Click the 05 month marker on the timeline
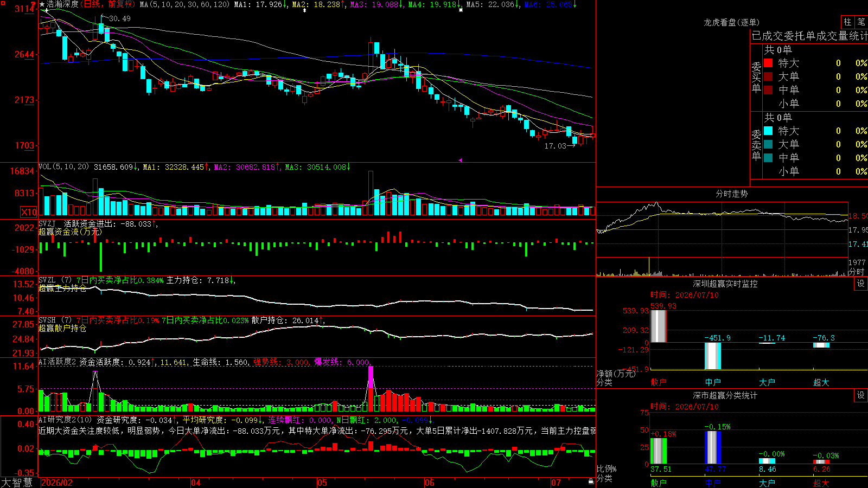Image resolution: width=868 pixels, height=488 pixels. coord(322,483)
